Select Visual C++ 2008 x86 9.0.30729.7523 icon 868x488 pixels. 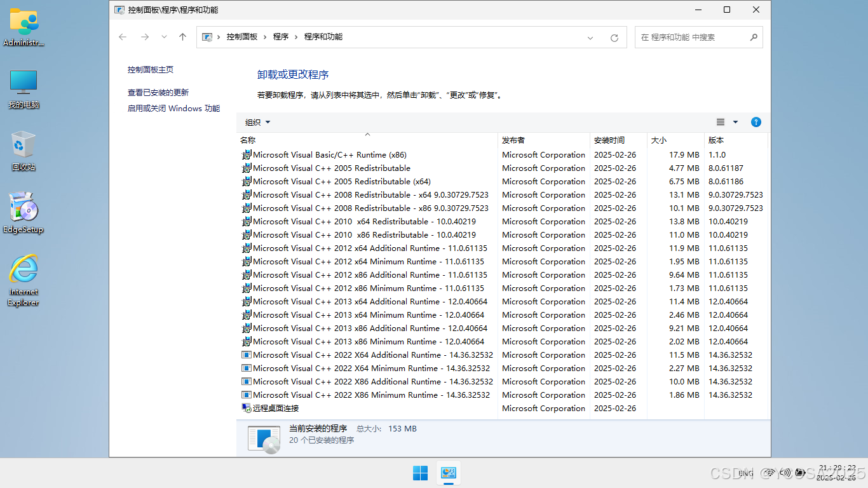(x=247, y=208)
